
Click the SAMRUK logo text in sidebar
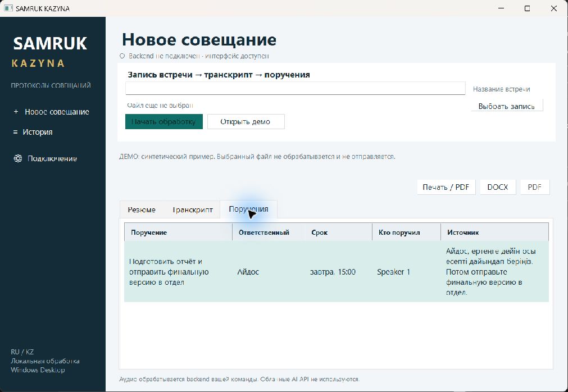click(51, 43)
